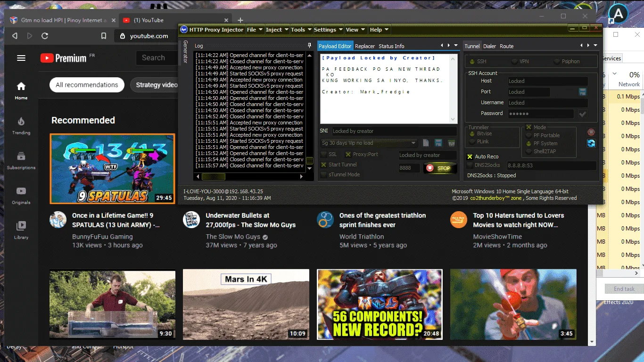Click the blue refresh icon in Tunnel panel

591,143
